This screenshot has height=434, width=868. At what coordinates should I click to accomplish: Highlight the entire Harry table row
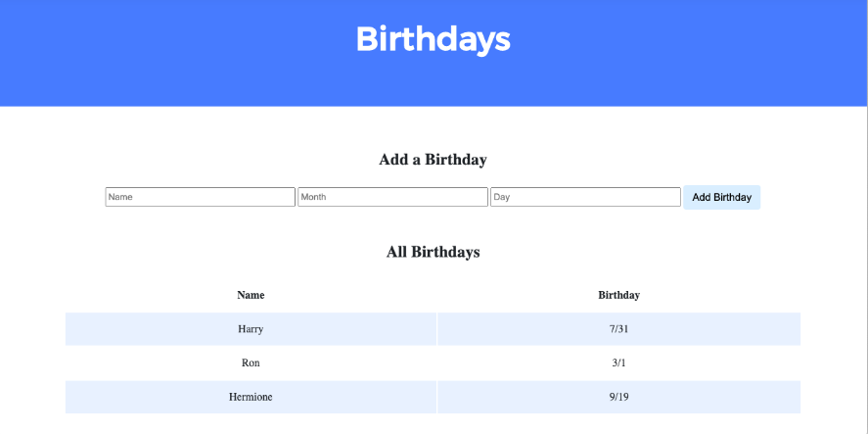click(433, 329)
